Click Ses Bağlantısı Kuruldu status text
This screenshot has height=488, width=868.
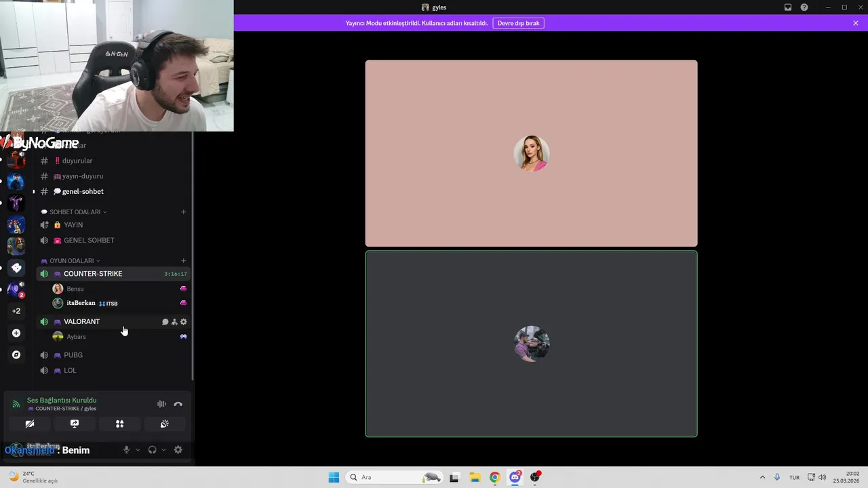click(x=62, y=400)
